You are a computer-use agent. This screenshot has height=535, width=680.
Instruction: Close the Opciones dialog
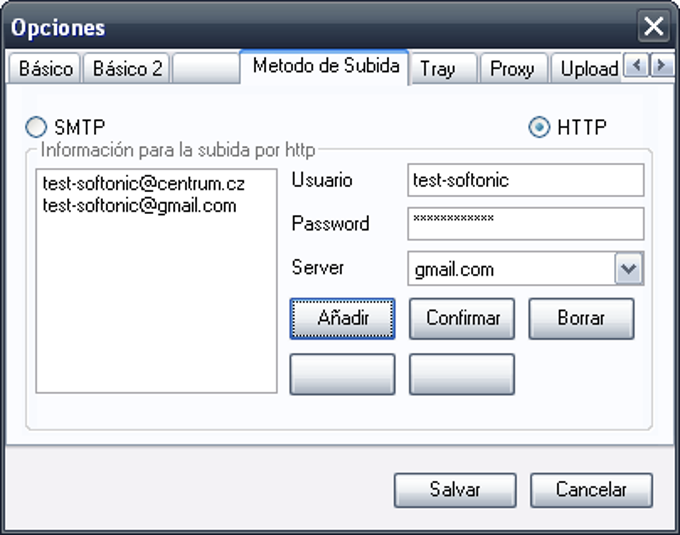654,26
